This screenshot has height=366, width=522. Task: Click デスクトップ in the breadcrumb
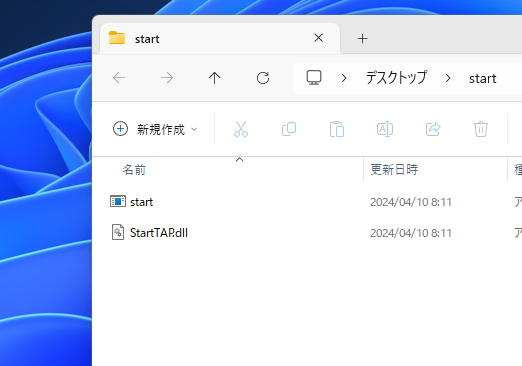[396, 78]
